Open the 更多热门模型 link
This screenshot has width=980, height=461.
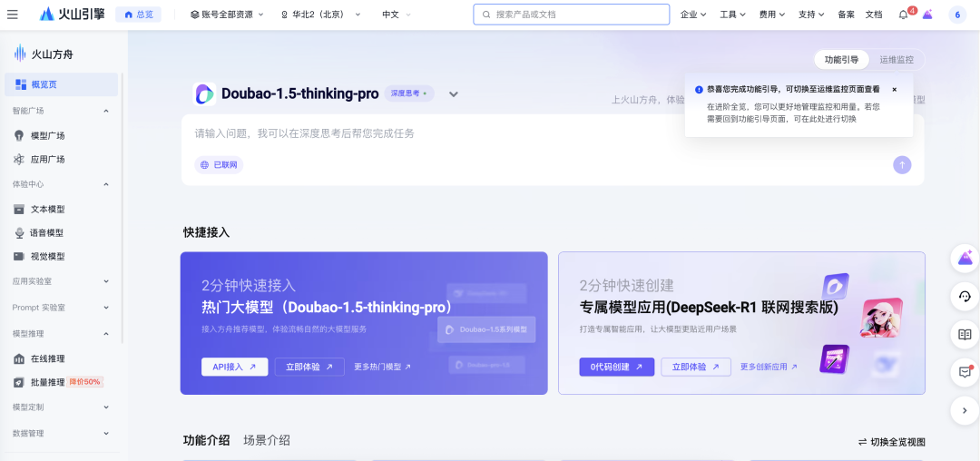click(x=383, y=368)
